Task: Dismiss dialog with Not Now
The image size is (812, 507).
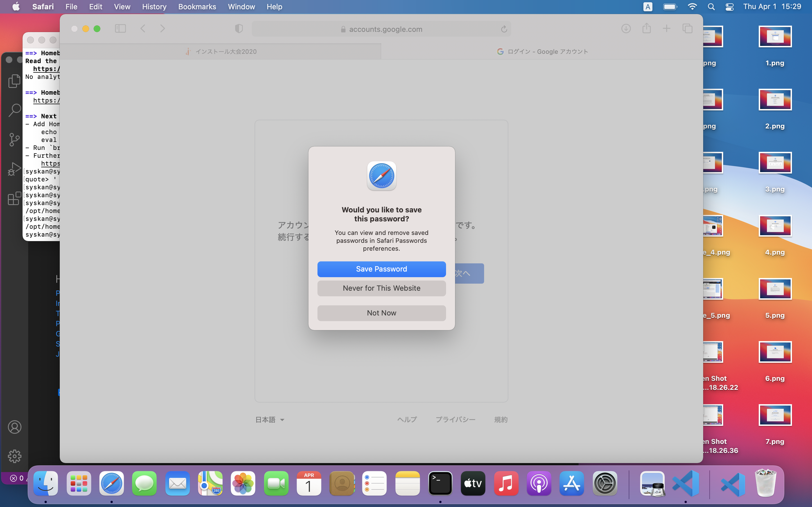Action: [x=381, y=313]
